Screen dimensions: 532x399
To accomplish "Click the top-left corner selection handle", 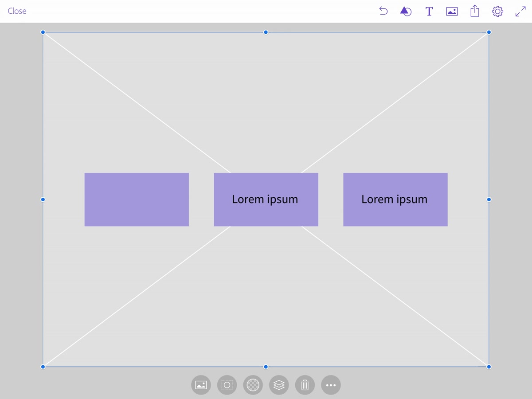I will pos(43,32).
